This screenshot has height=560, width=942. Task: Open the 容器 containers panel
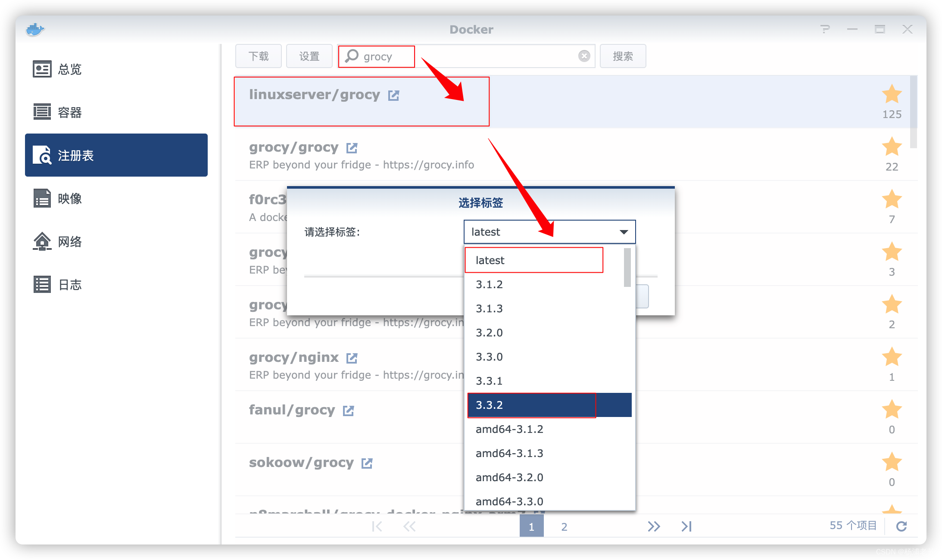point(69,112)
